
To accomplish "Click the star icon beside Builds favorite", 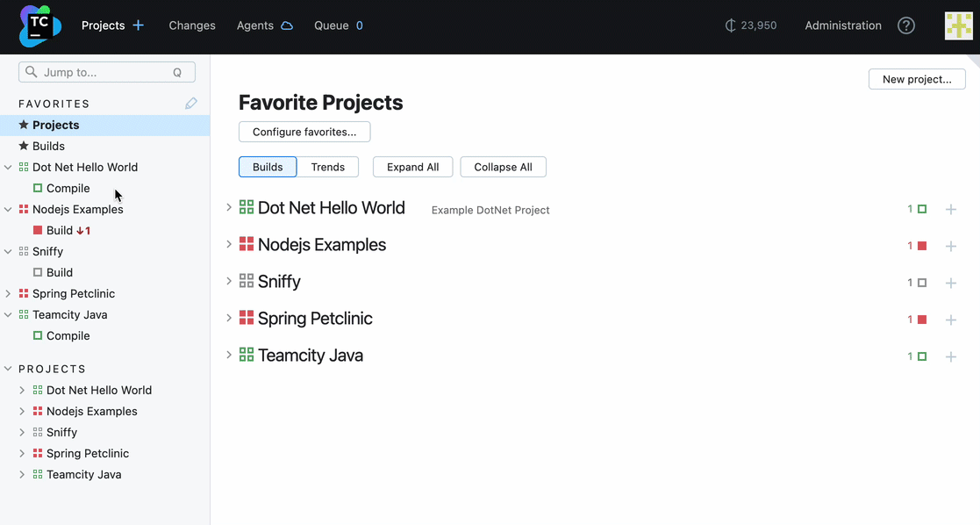I will [x=24, y=146].
